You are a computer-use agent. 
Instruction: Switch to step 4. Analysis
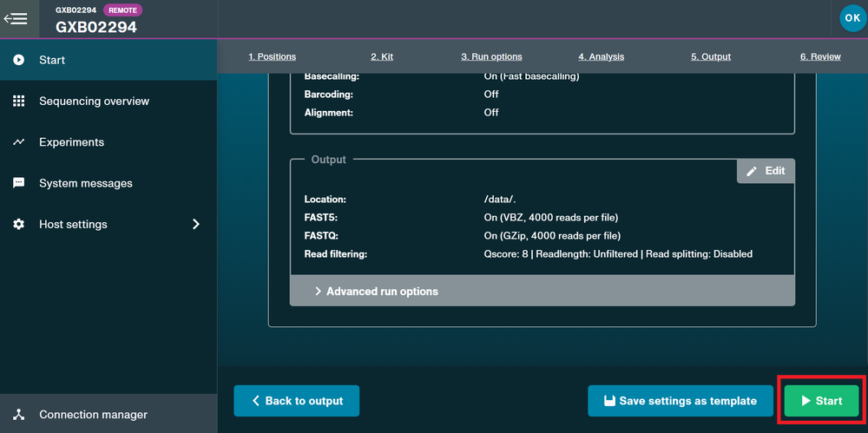click(x=602, y=56)
